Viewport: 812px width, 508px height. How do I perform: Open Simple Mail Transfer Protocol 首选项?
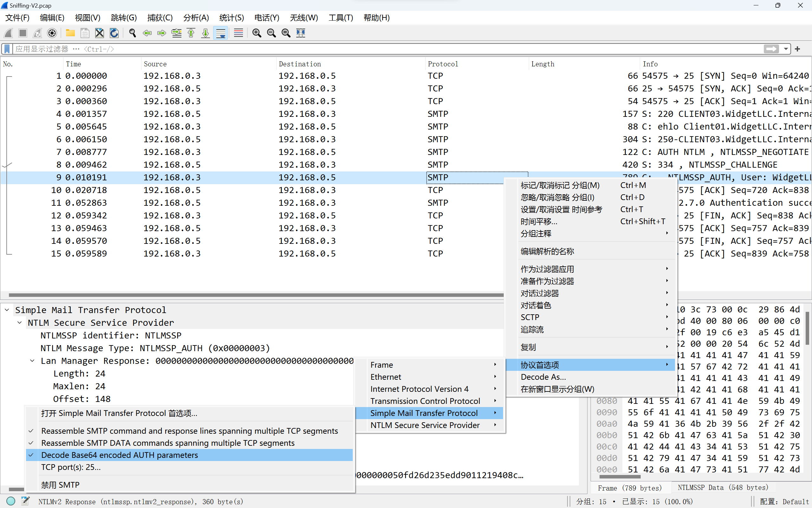pyautogui.click(x=190, y=413)
